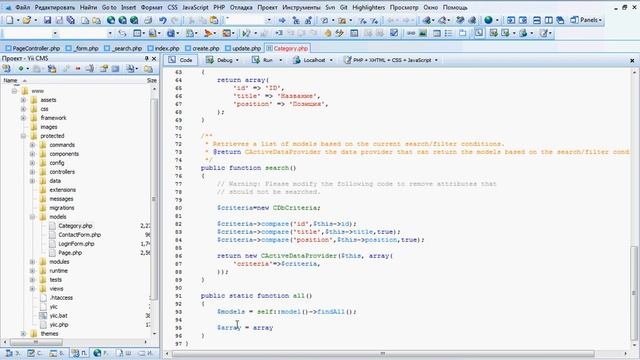The image size is (640, 360).
Task: Open the Редактировать menu
Action: pyautogui.click(x=55, y=7)
